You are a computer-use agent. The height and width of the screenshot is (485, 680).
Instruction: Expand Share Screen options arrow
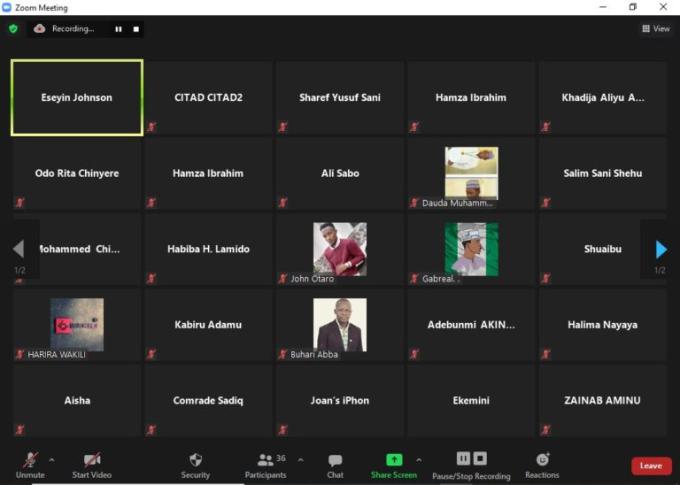click(419, 460)
